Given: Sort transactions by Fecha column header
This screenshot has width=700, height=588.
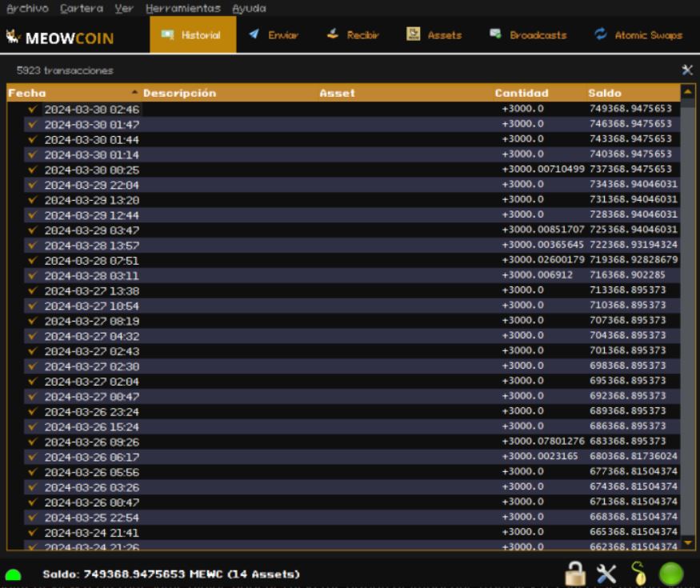Looking at the screenshot, I should 27,93.
